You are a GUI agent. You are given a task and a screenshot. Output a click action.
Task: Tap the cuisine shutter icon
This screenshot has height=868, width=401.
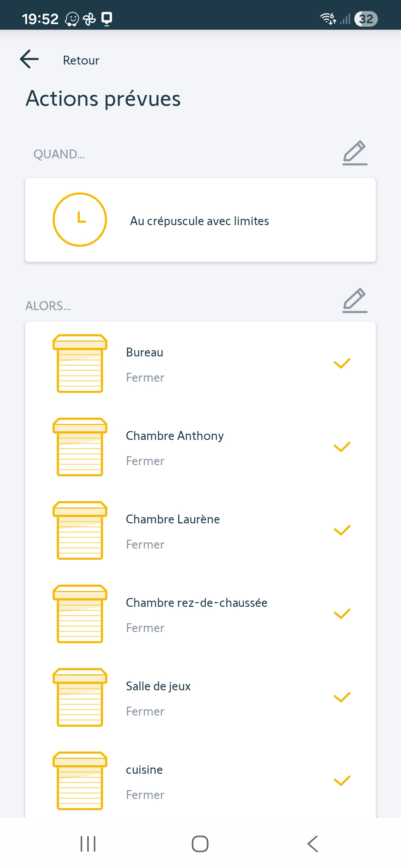(80, 781)
